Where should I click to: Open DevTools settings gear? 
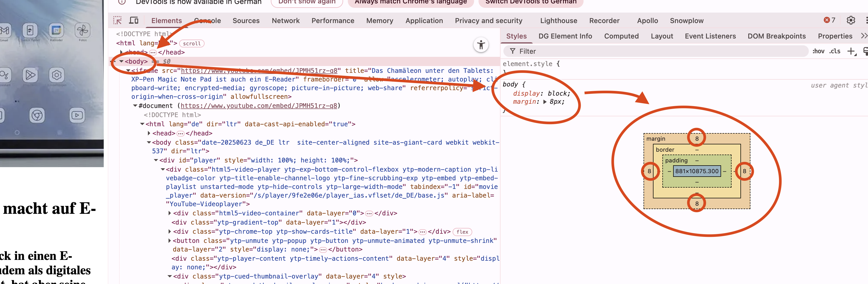[851, 20]
